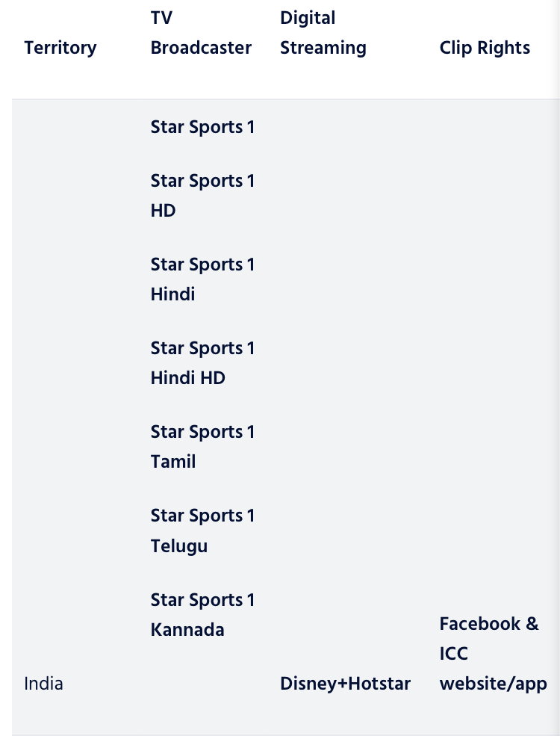
Task: Click the word Telugu in the broadcaster list
Action: (x=179, y=546)
